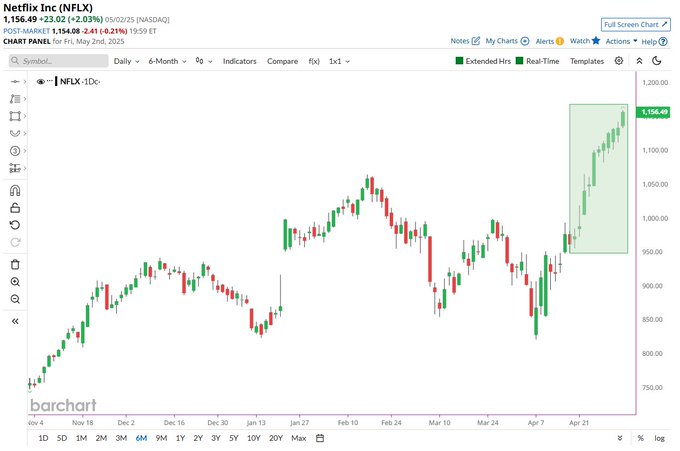This screenshot has height=451, width=680.
Task: Toggle Extended Hrs checkbox
Action: (x=459, y=61)
